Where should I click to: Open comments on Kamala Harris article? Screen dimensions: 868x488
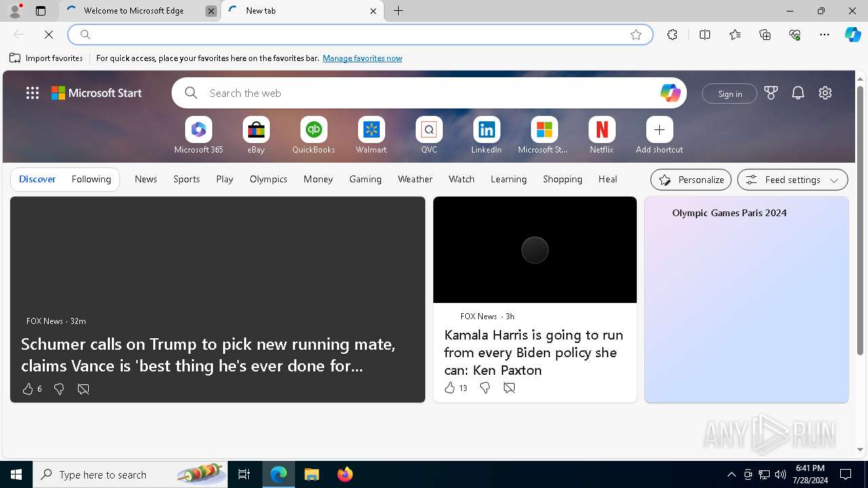(509, 388)
